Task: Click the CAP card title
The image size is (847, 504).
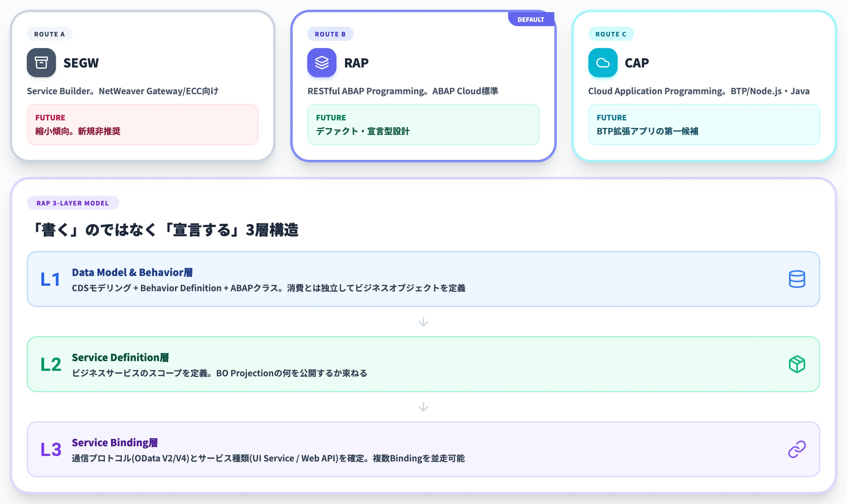Action: pyautogui.click(x=636, y=63)
